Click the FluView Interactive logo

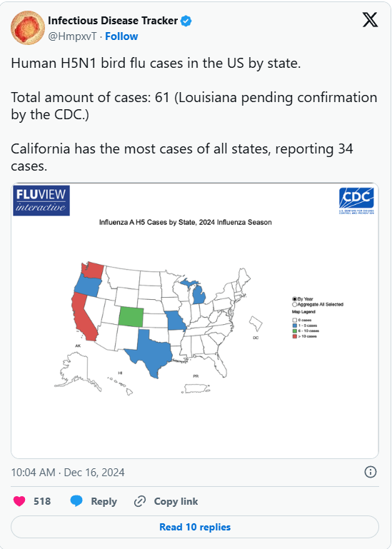pos(41,201)
